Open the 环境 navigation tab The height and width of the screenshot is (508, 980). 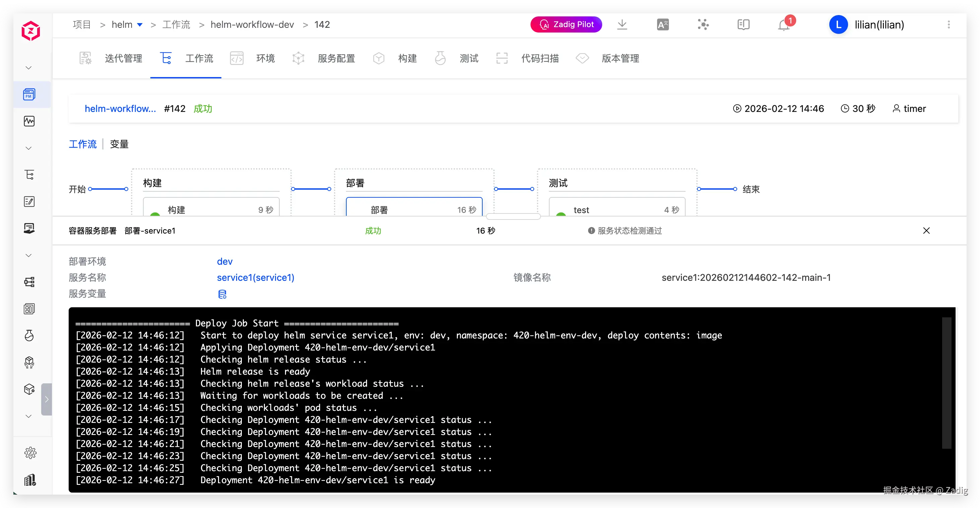pos(265,58)
